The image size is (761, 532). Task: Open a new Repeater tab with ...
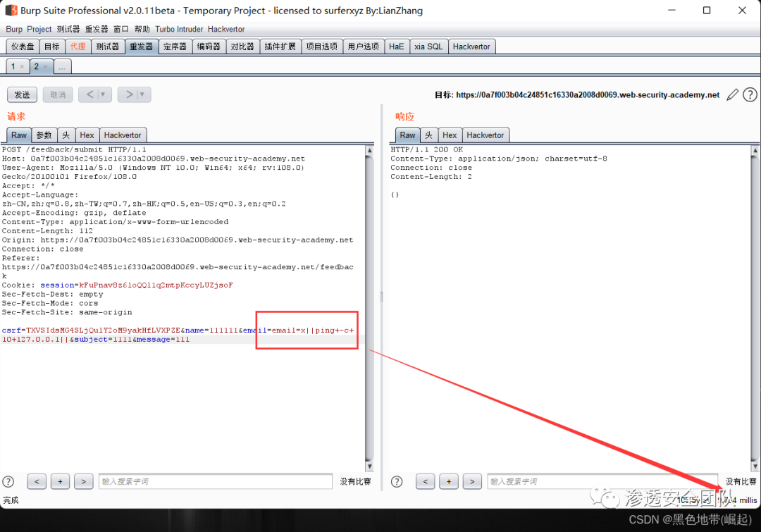(x=62, y=66)
